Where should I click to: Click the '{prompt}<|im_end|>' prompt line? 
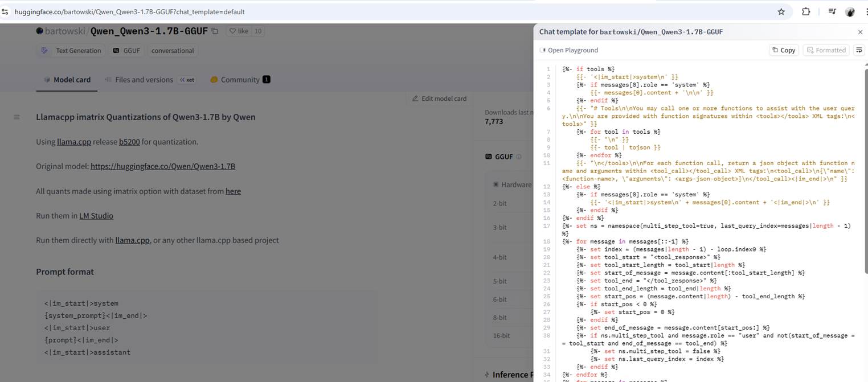[81, 340]
